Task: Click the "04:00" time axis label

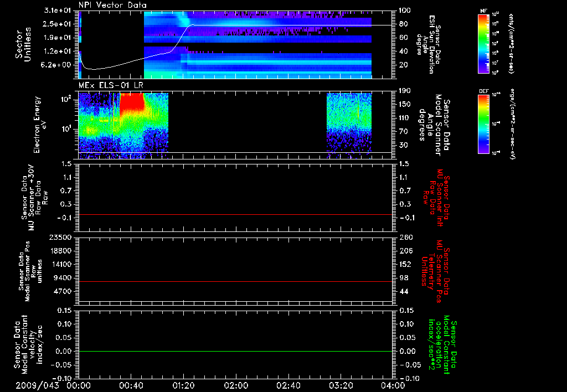Action: 393,385
